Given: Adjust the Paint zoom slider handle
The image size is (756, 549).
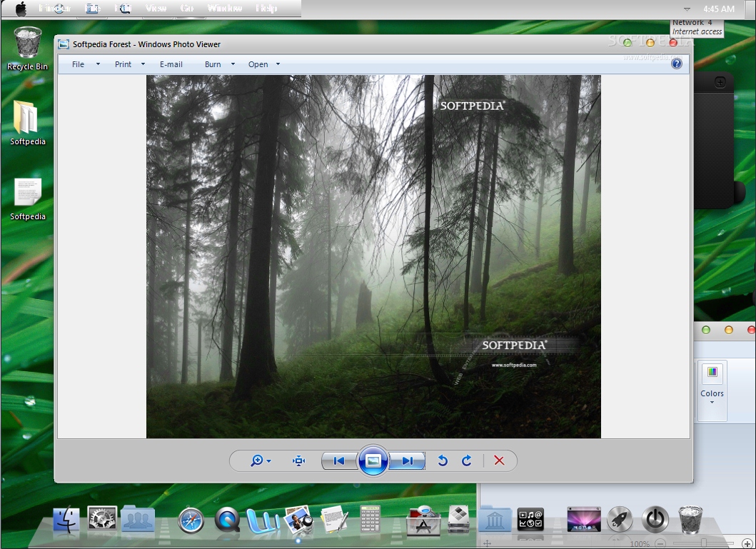Looking at the screenshot, I should [704, 544].
